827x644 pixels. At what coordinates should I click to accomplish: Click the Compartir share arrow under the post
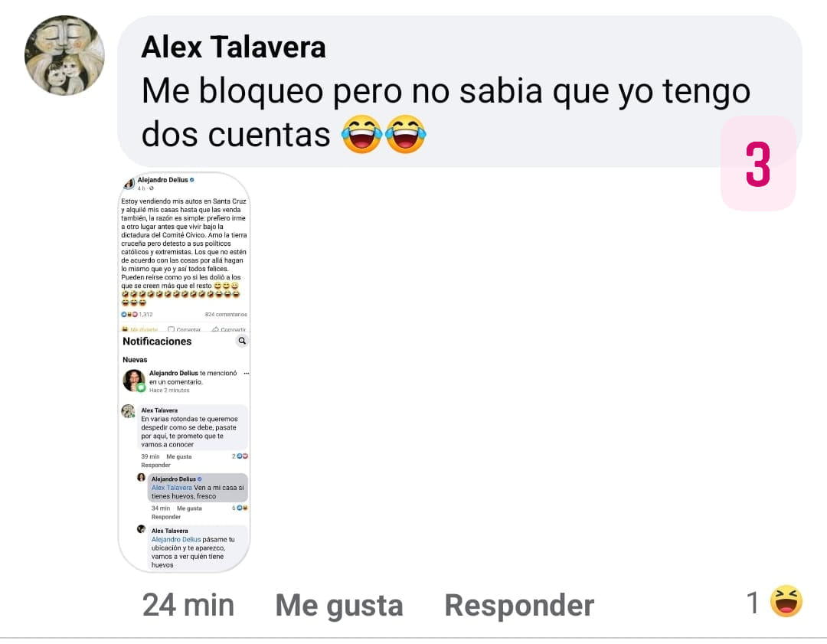(215, 329)
